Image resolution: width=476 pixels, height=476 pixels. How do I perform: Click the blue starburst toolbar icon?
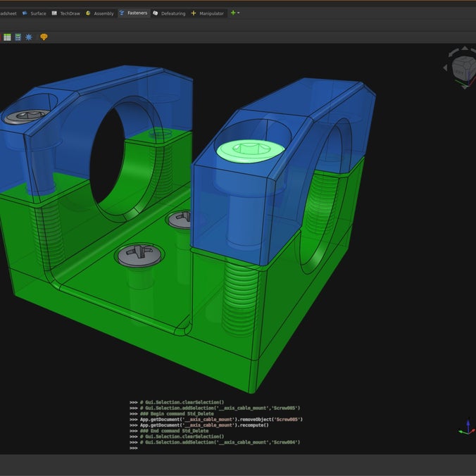click(29, 37)
